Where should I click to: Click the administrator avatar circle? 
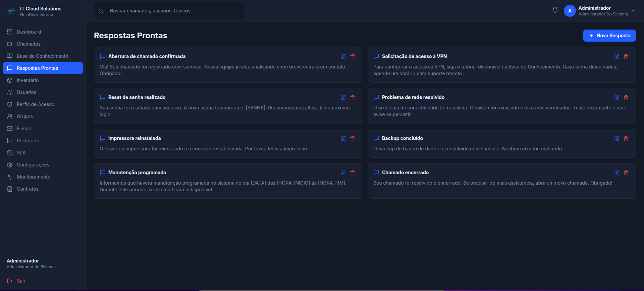tap(570, 11)
